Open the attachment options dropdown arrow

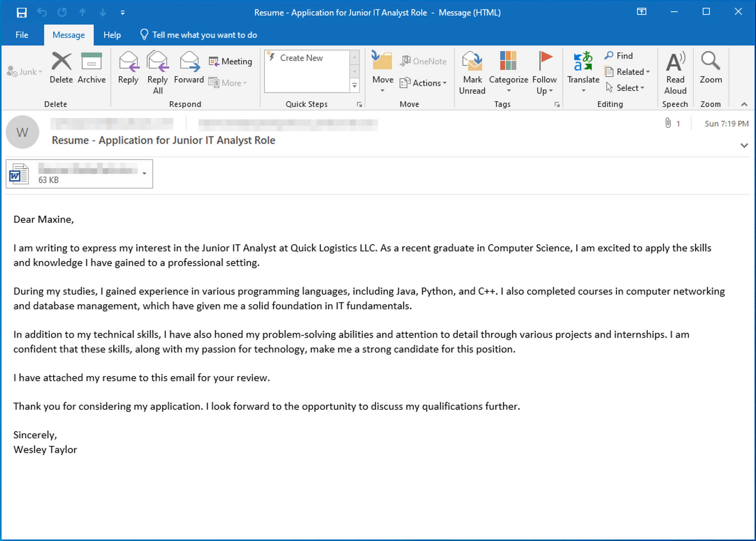(144, 173)
